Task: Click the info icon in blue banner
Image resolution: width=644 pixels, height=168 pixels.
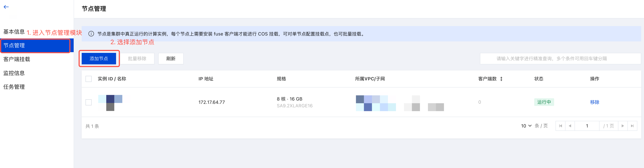Action: coord(91,34)
